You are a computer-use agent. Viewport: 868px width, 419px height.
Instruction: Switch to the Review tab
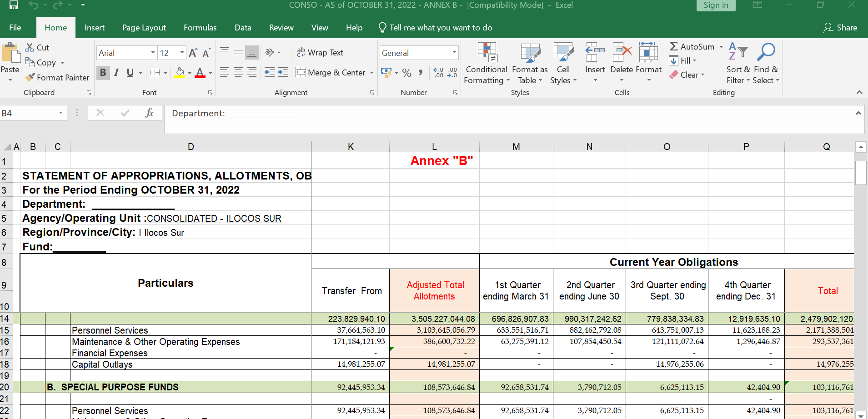tap(281, 28)
